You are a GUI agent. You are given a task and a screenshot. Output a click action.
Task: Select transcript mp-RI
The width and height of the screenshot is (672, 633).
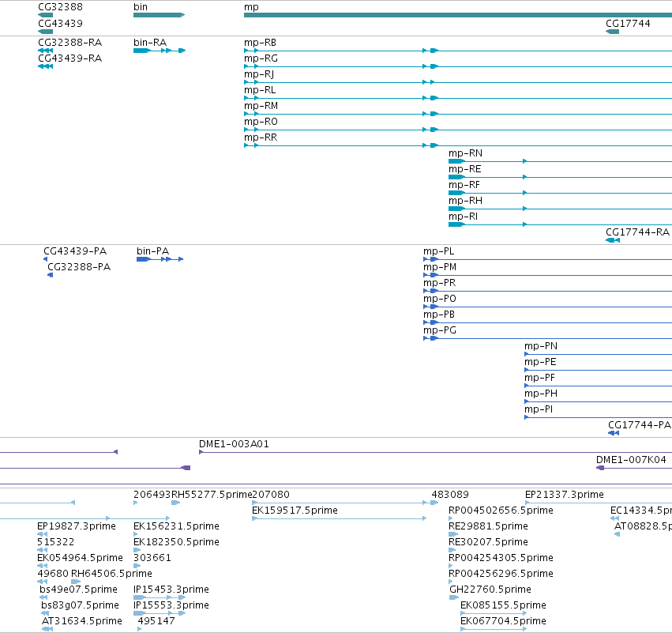463,217
